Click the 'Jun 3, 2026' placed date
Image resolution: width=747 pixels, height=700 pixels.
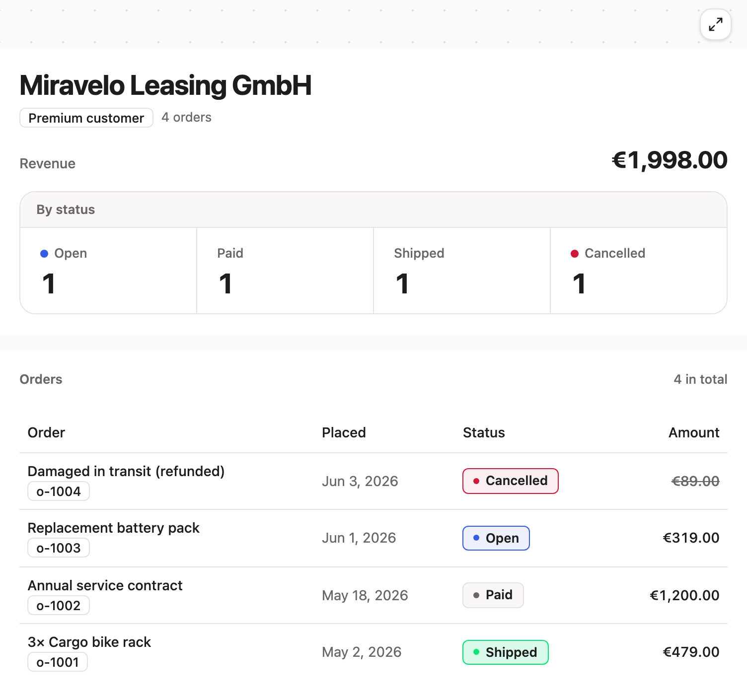(360, 481)
